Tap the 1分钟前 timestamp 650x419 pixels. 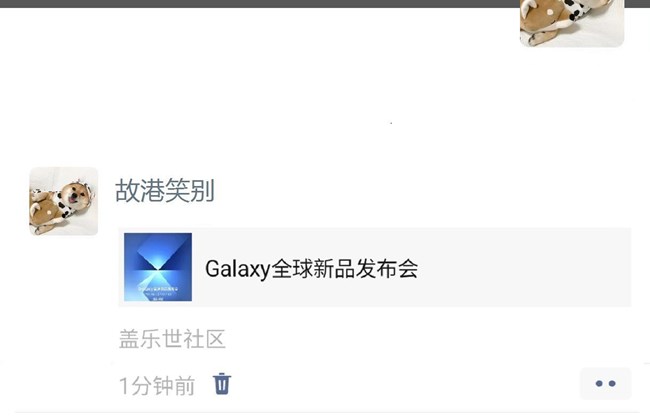(x=157, y=385)
